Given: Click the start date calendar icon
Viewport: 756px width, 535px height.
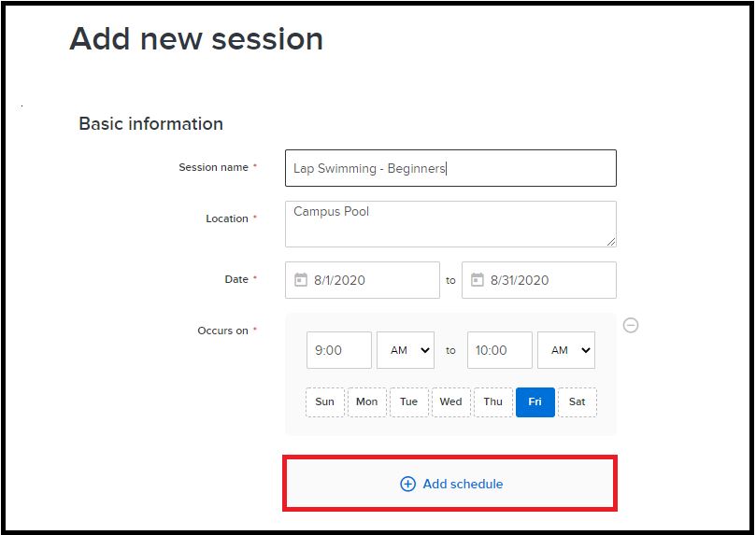Looking at the screenshot, I should coord(300,279).
